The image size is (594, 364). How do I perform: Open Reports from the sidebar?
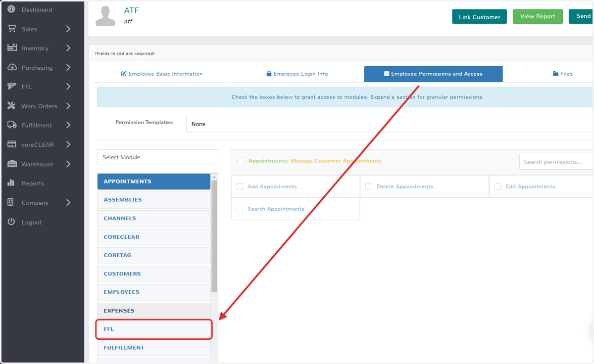[x=33, y=183]
